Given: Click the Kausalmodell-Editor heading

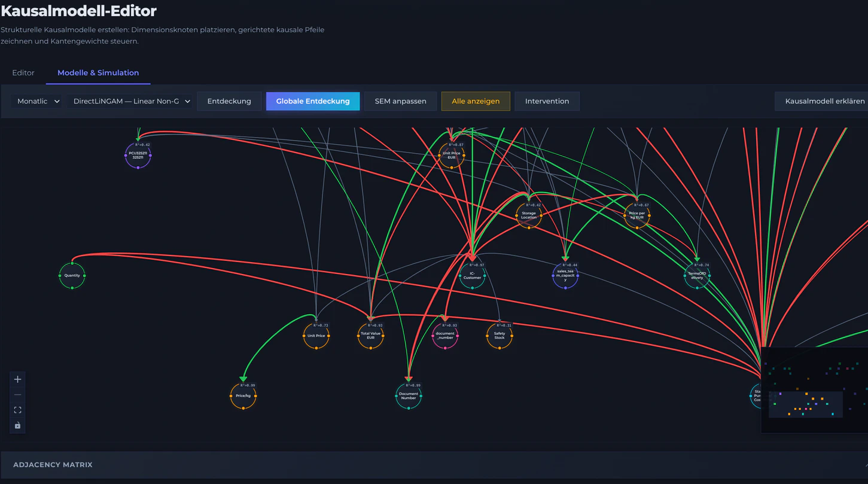Looking at the screenshot, I should [79, 10].
